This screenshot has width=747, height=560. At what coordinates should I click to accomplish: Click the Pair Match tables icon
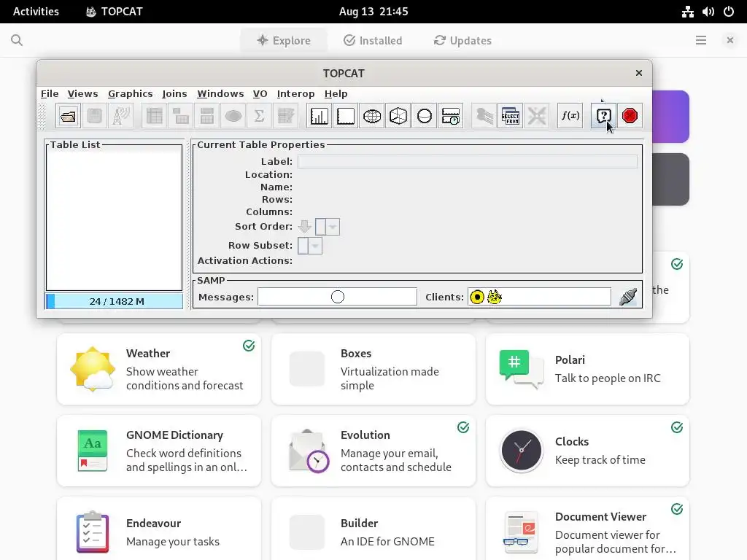pos(484,116)
